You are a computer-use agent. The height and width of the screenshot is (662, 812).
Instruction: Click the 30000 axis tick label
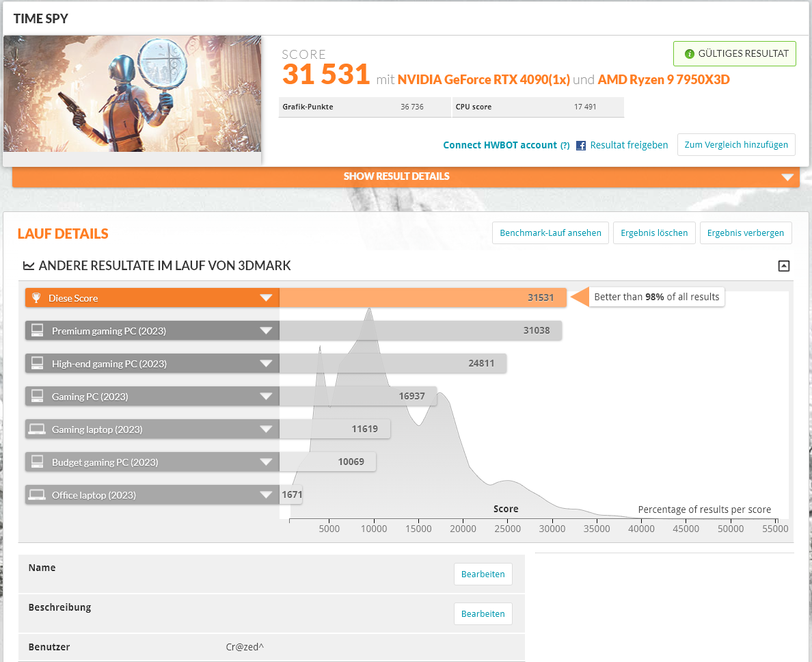coord(552,529)
